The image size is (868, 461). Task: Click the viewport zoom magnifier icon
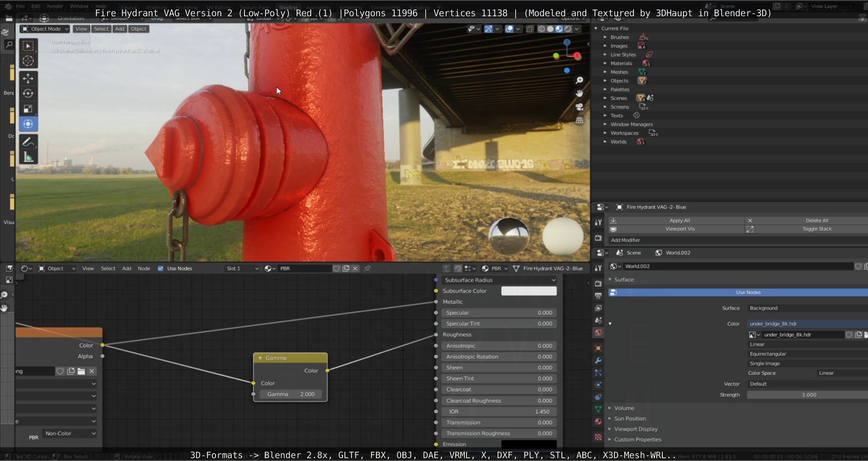pos(579,80)
